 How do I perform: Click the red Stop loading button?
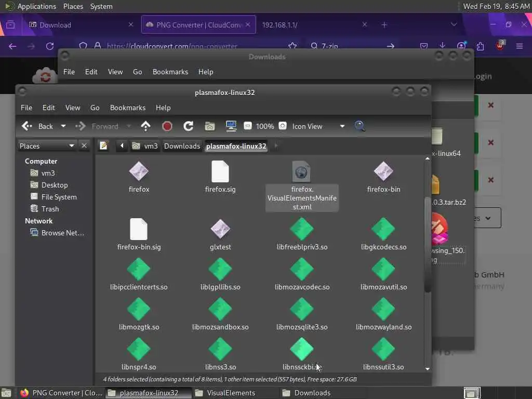tap(167, 126)
